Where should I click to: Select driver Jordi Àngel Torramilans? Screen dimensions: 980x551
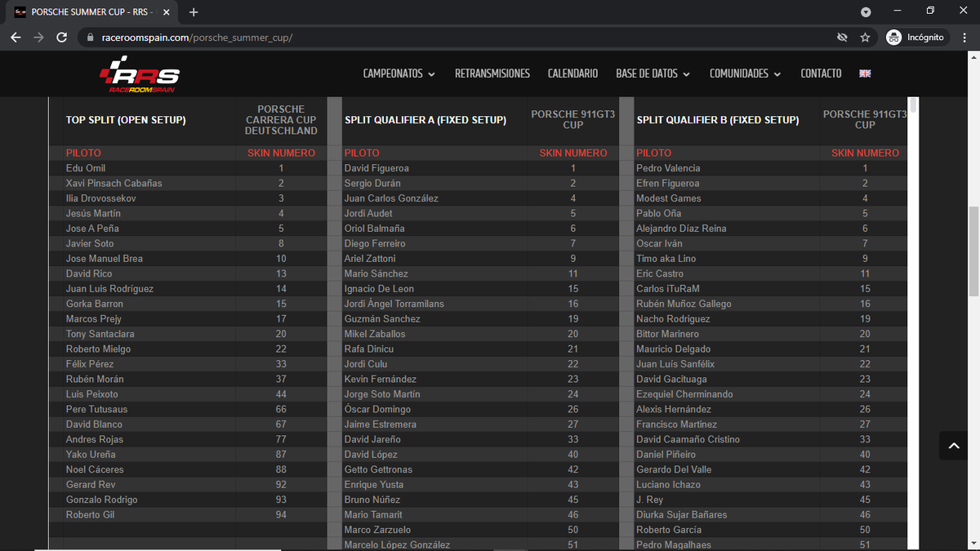click(394, 304)
